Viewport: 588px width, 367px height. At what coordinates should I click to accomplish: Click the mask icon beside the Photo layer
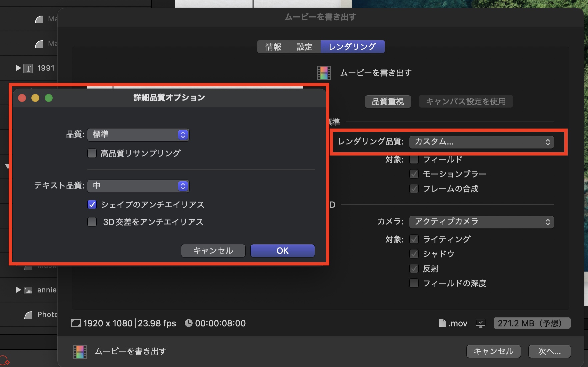pos(28,315)
